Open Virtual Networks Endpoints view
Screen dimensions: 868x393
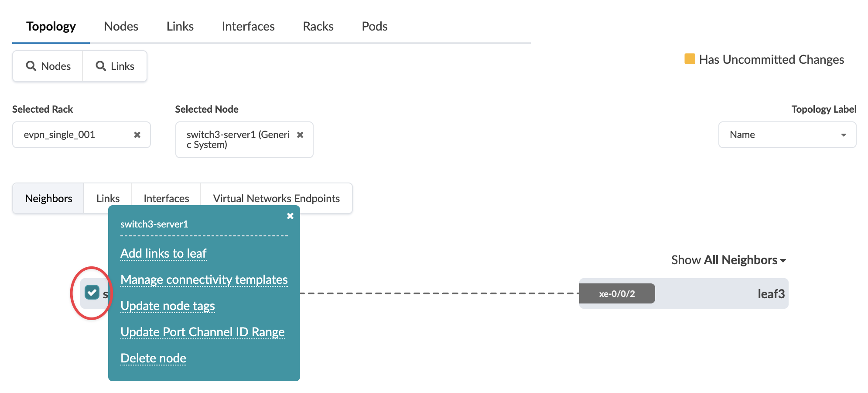coord(276,199)
